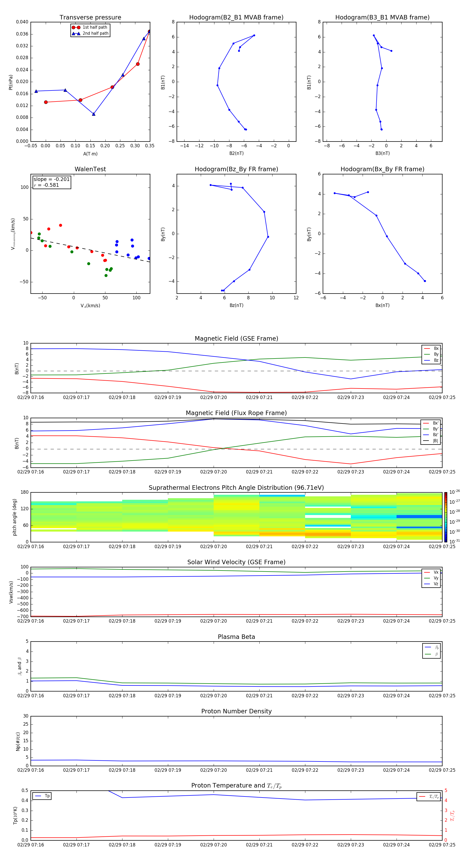Select the red Te/Tp right axis label
473x868 pixels.
click(453, 815)
